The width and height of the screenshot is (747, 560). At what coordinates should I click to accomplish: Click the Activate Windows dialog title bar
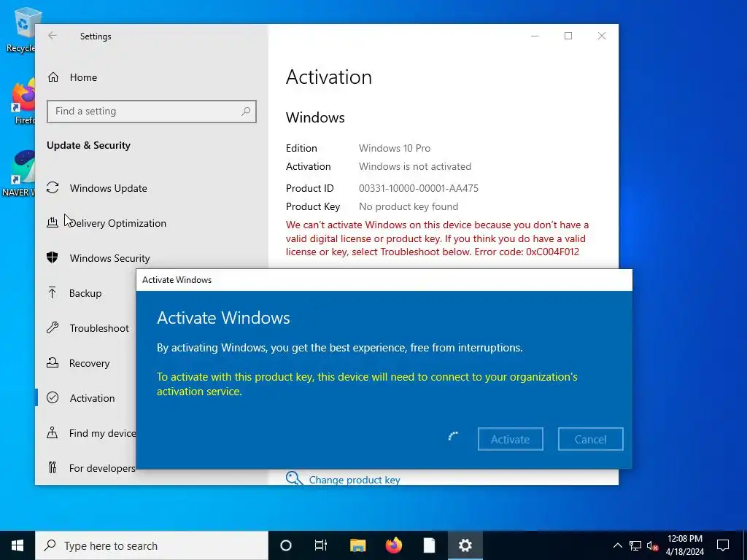pyautogui.click(x=384, y=279)
